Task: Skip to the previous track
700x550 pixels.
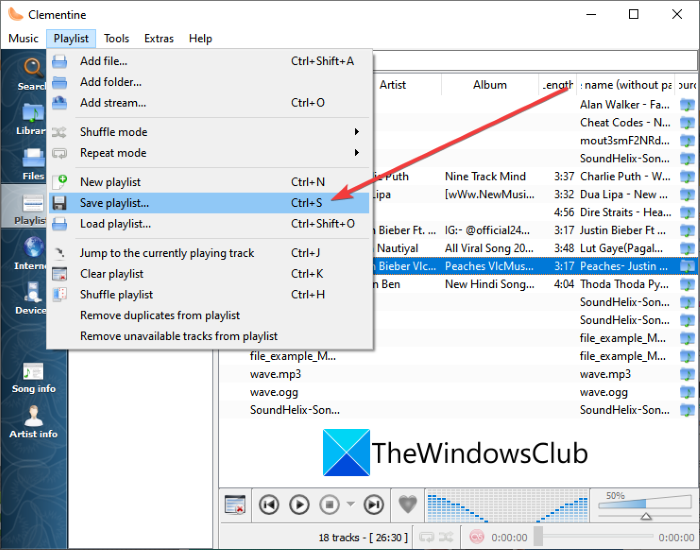Action: tap(269, 505)
